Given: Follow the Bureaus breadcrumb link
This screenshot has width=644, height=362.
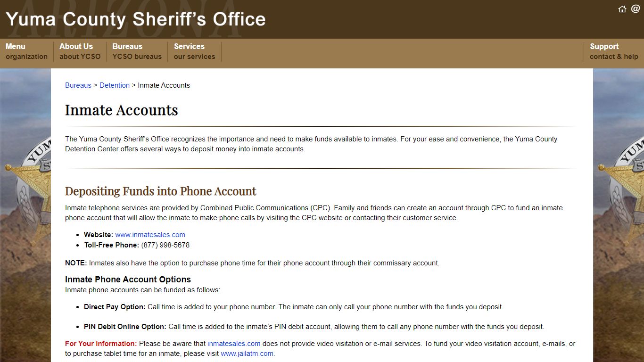Looking at the screenshot, I should pos(78,85).
